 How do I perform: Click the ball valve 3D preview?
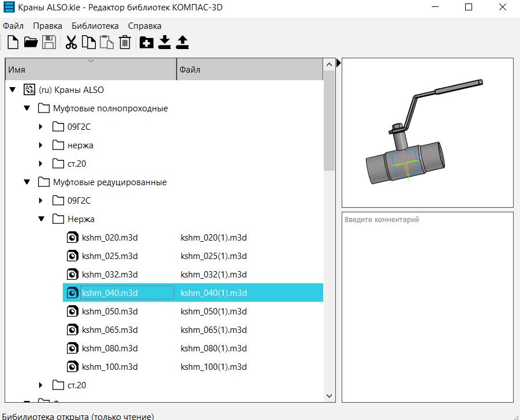[x=427, y=133]
